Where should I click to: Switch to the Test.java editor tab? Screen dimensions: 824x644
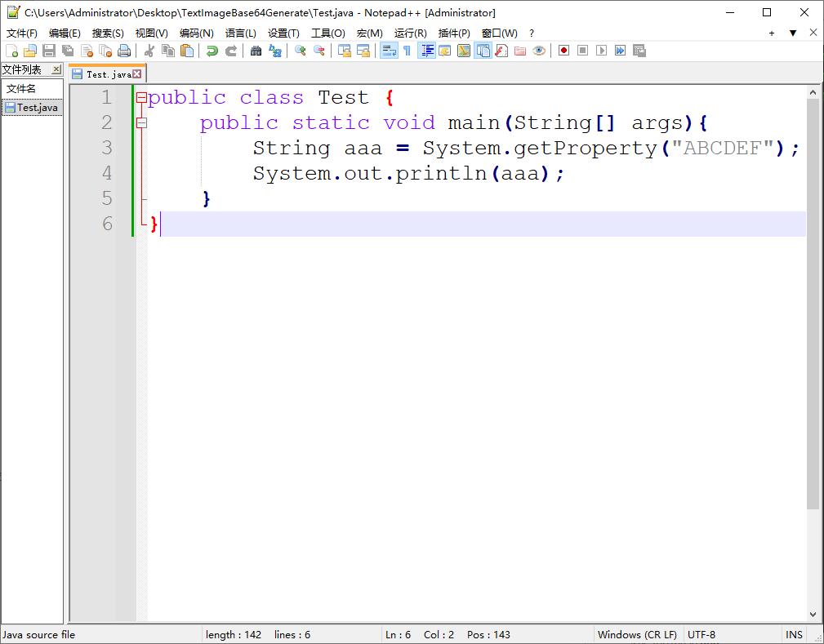point(106,74)
